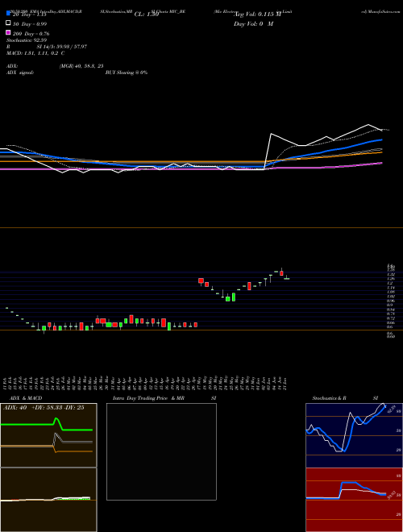Click the 'Stochastics: 92.59' reading
This screenshot has width=403, height=532.
26,40
